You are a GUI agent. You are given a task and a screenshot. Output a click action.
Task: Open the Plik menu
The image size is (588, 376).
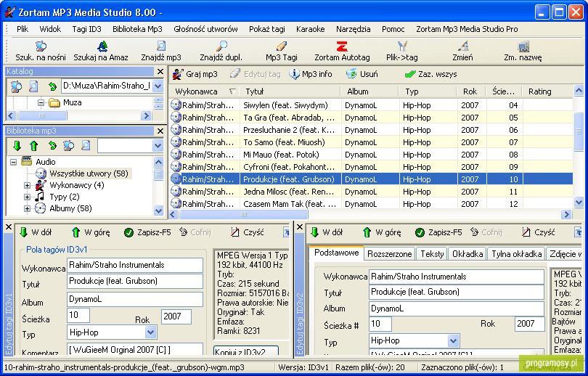tap(23, 29)
